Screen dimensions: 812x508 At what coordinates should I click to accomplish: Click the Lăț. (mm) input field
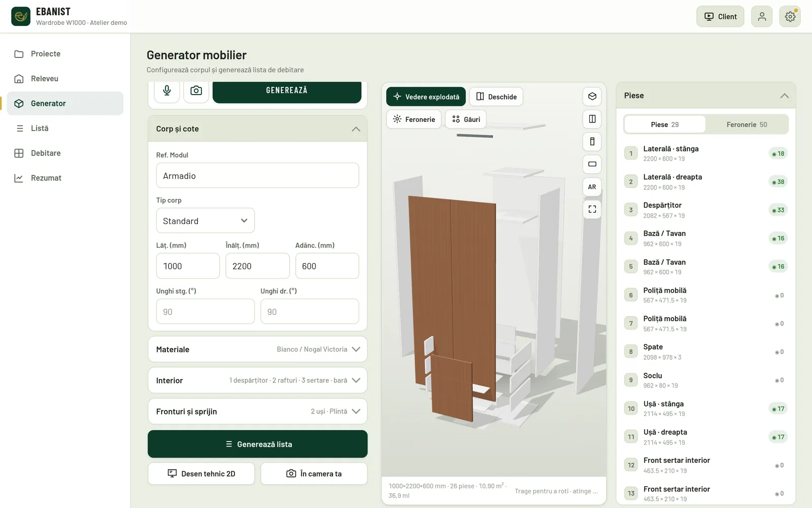(188, 266)
